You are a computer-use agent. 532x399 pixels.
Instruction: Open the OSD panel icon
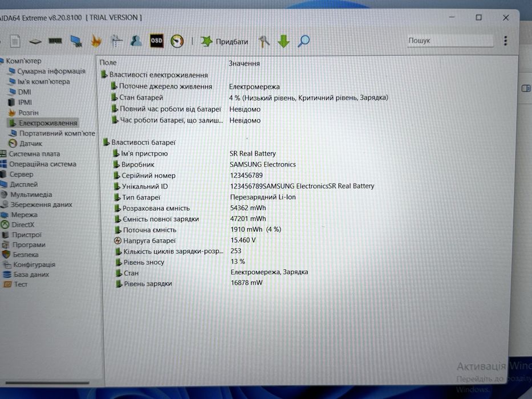pyautogui.click(x=156, y=40)
